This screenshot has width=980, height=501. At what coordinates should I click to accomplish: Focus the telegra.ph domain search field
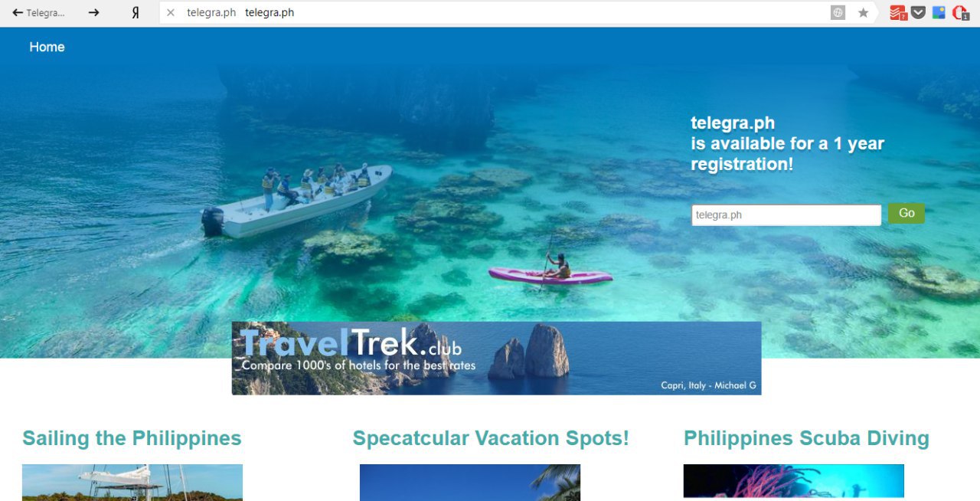786,215
